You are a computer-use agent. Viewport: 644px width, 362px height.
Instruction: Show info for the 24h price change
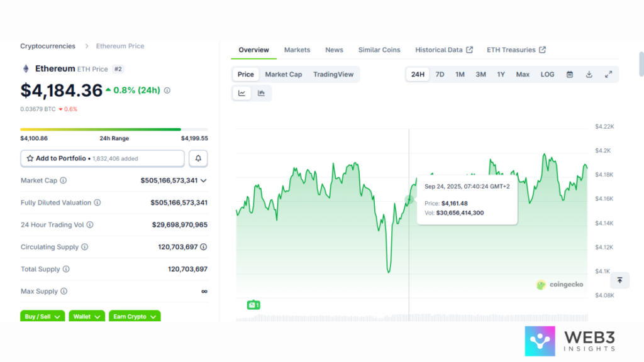tap(167, 90)
